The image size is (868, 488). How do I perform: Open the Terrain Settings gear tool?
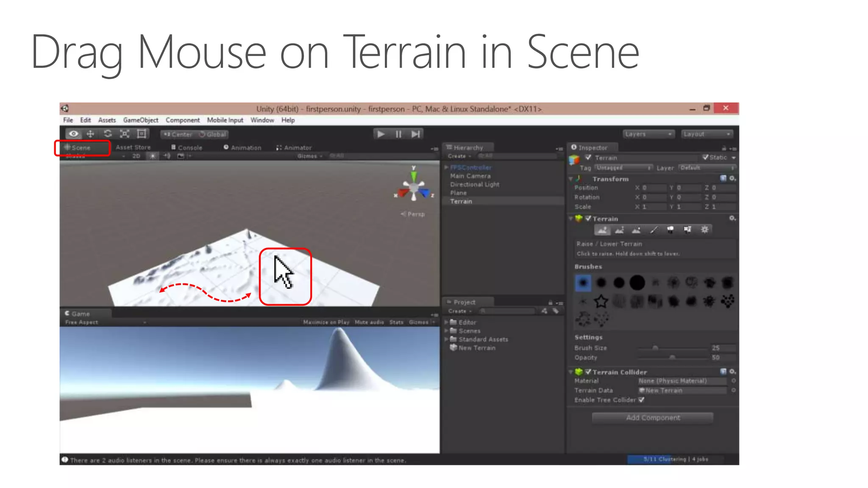coord(704,230)
